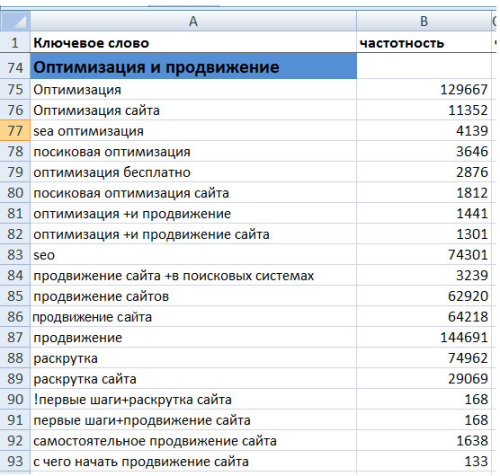
Task: Select column A header
Action: tap(193, 21)
